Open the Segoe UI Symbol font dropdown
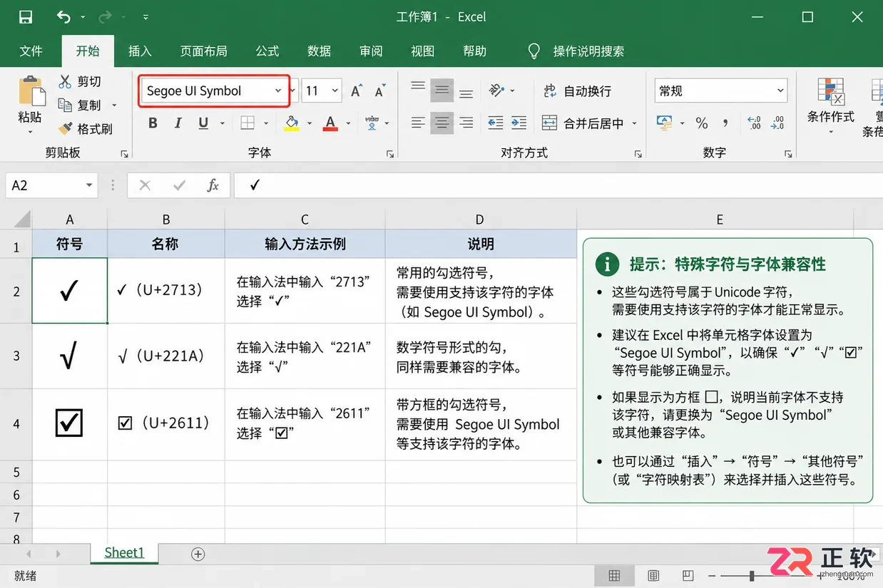 pos(277,91)
